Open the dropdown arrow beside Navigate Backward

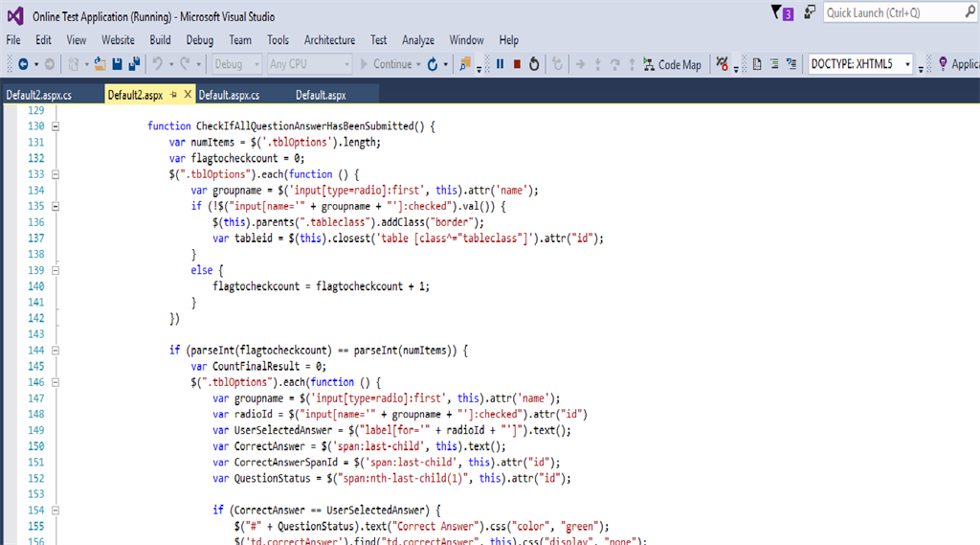[x=36, y=64]
